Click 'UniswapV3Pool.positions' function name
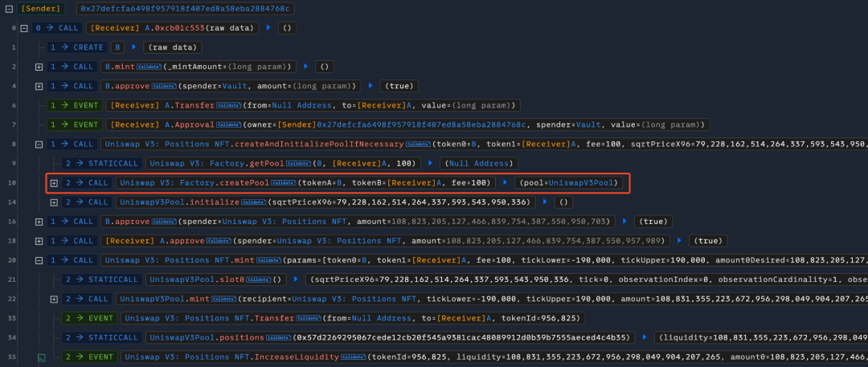This screenshot has height=367, width=868. tap(208, 337)
